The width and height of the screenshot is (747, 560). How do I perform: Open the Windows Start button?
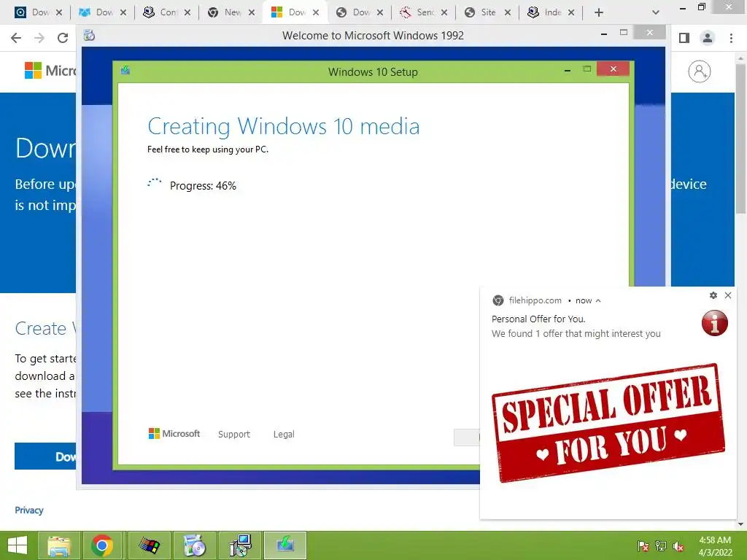click(x=18, y=545)
